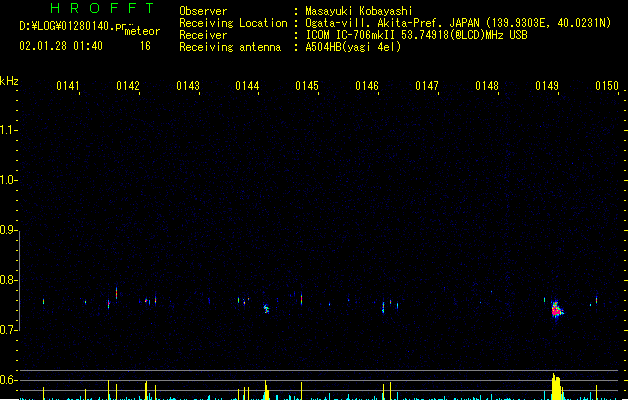Click the 'Receiver' field label
Screen dimensions: 629x400
click(x=203, y=35)
